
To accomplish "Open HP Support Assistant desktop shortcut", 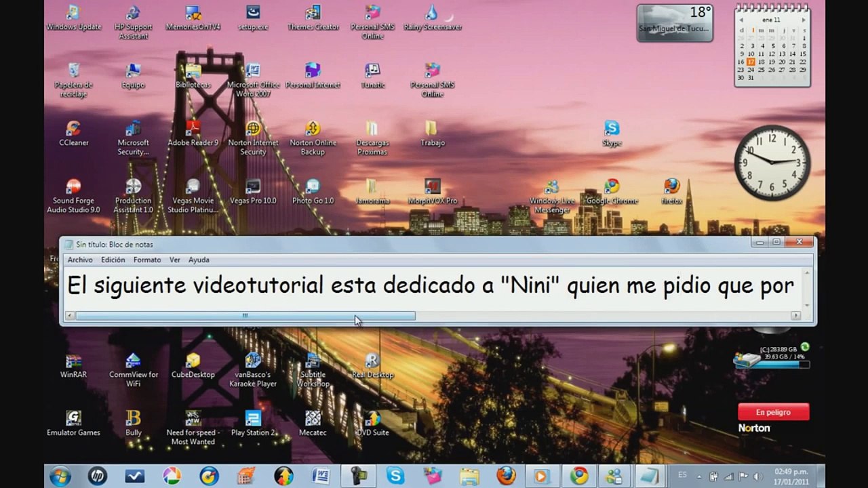I will point(134,22).
